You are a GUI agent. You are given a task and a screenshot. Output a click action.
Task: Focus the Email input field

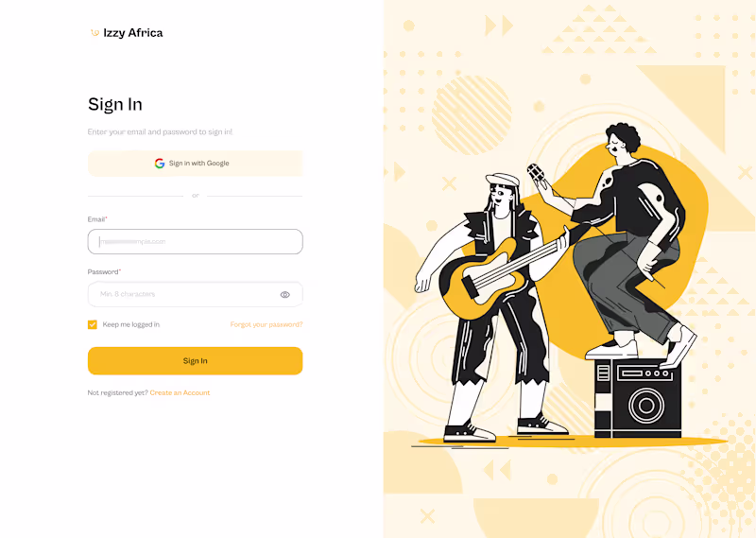[x=196, y=241]
